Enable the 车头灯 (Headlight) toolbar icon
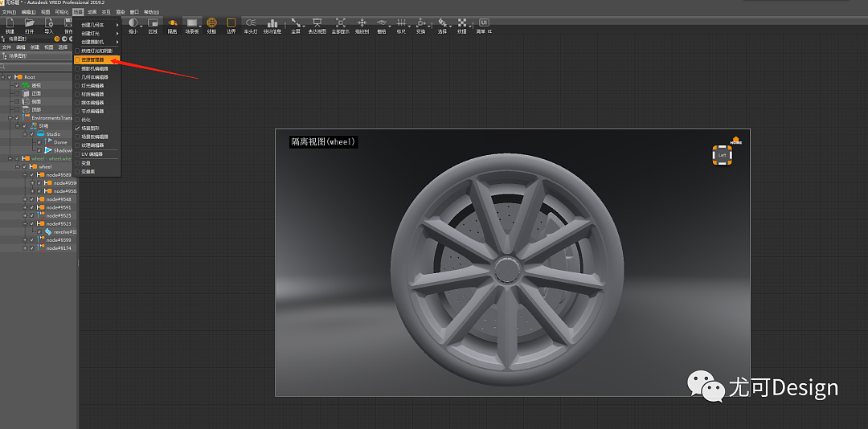Viewport: 868px width, 429px height. 251,23
